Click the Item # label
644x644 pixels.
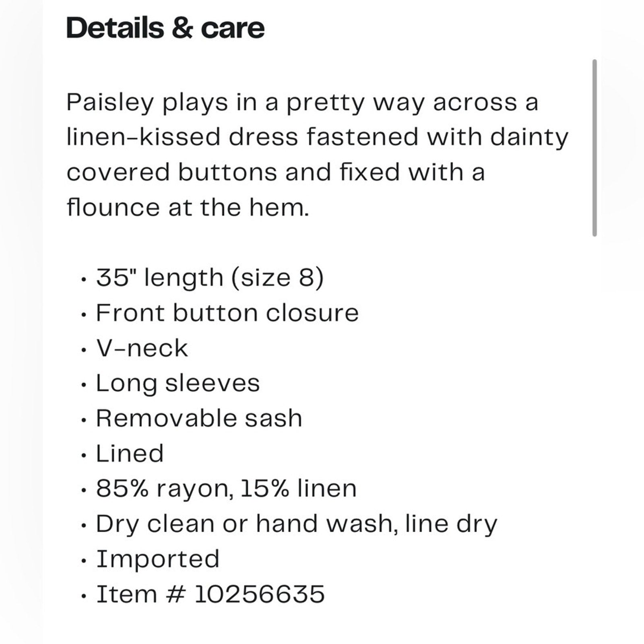pyautogui.click(x=140, y=594)
